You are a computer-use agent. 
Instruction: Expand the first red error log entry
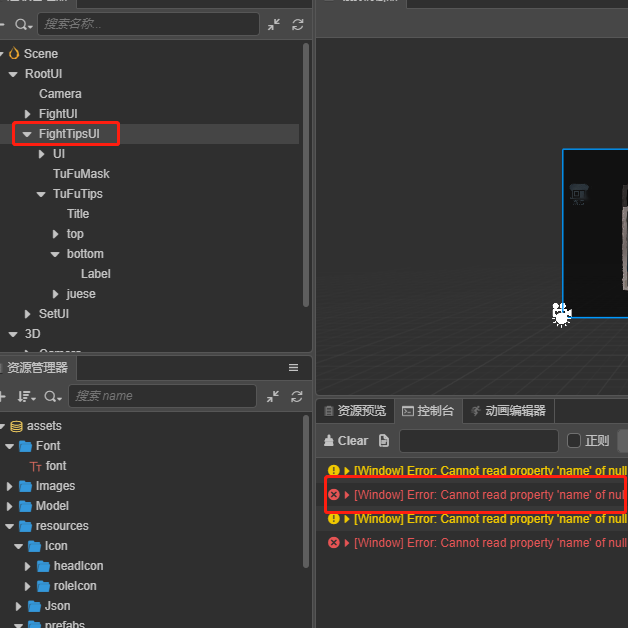click(347, 495)
